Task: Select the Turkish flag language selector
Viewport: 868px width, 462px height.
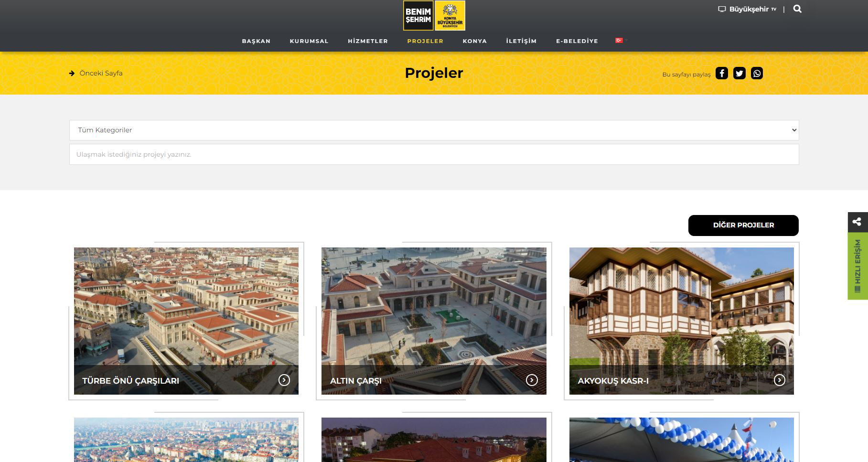Action: [x=619, y=41]
